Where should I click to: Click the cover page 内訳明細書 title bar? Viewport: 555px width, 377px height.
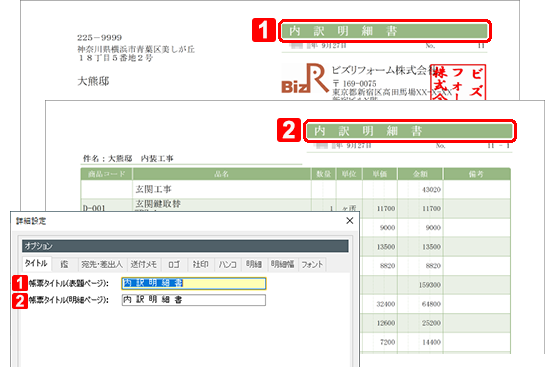click(385, 31)
